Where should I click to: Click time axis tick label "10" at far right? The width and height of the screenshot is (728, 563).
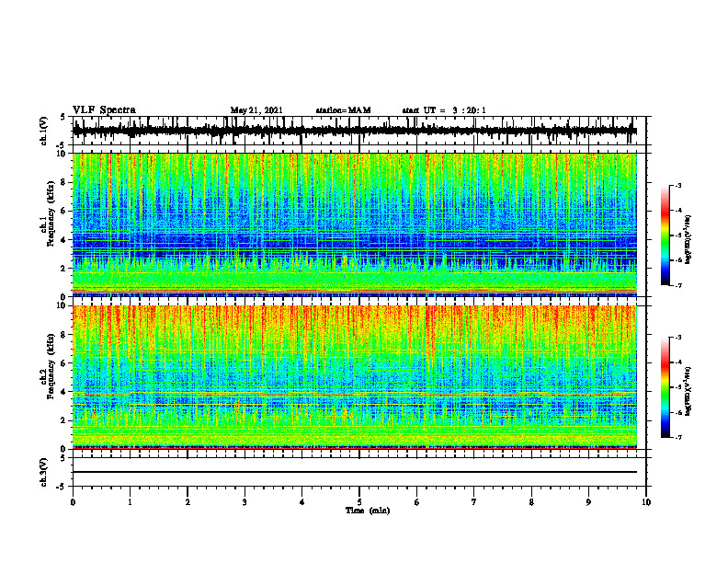point(646,502)
